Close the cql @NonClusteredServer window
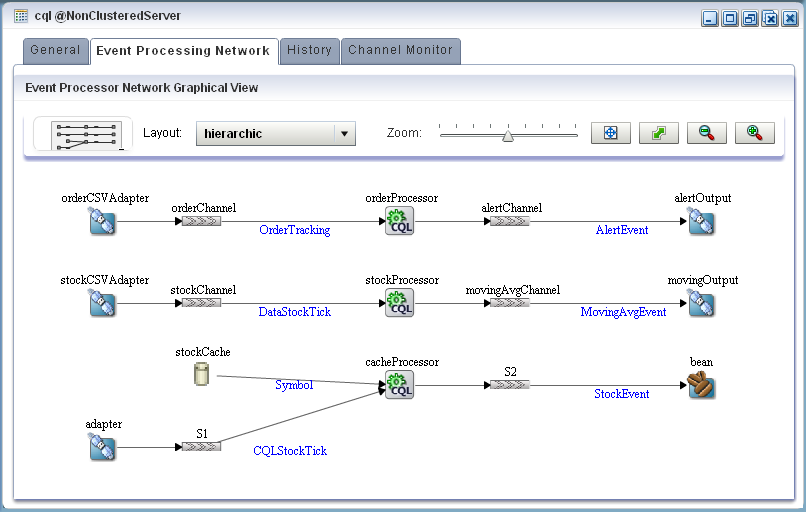The image size is (806, 512). pos(790,19)
